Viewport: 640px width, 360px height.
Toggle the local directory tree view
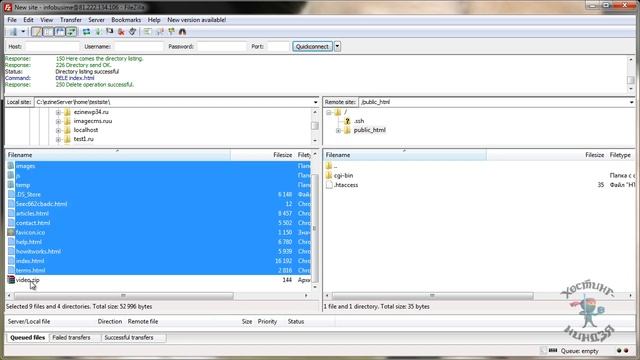(48, 31)
